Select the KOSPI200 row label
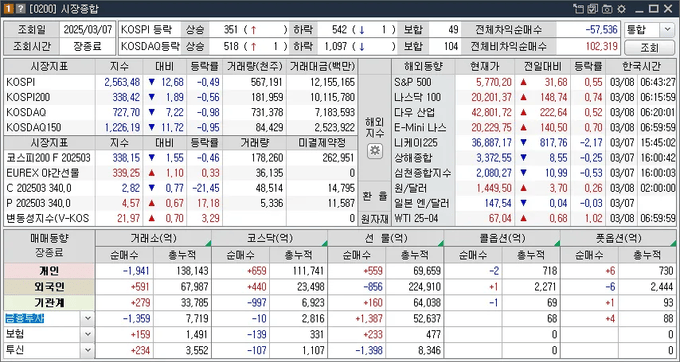 click(x=27, y=98)
